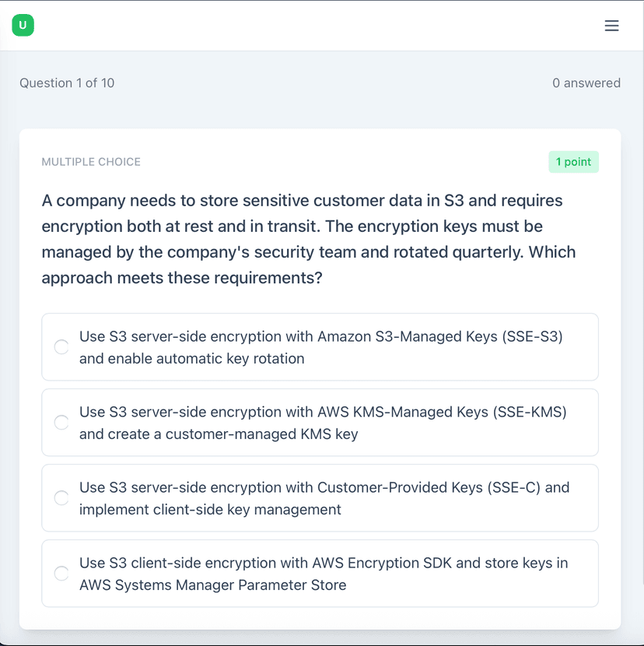The width and height of the screenshot is (644, 646).
Task: Choose the AWS Encryption SDK radio button
Action: point(61,574)
